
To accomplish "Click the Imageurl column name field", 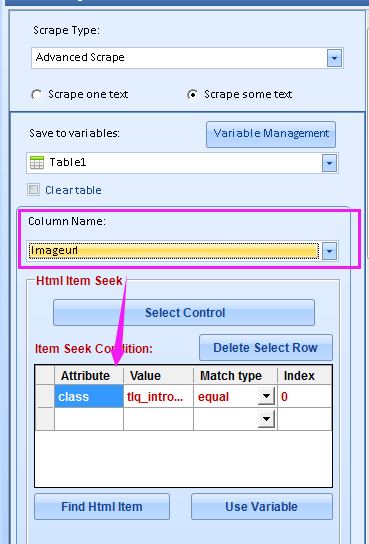I will [173, 250].
